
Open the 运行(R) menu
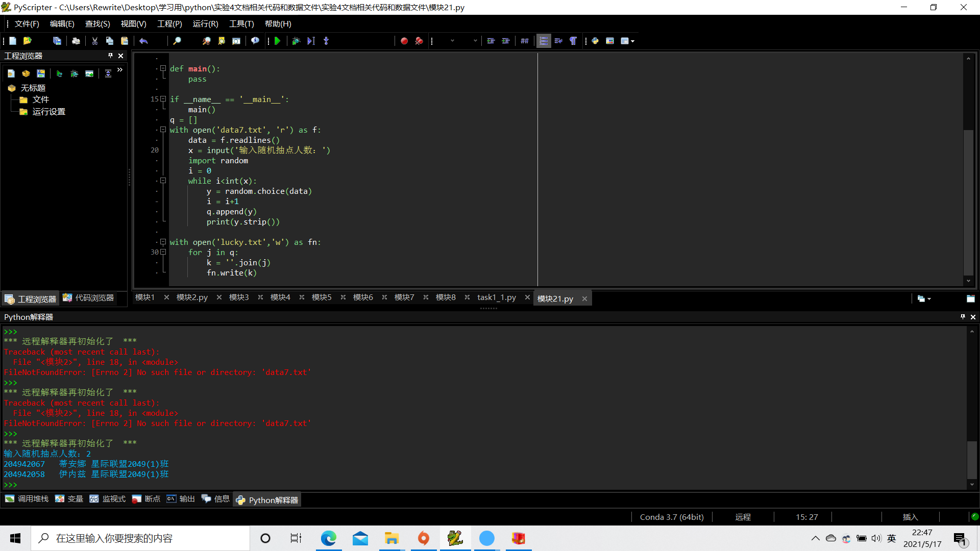tap(205, 24)
